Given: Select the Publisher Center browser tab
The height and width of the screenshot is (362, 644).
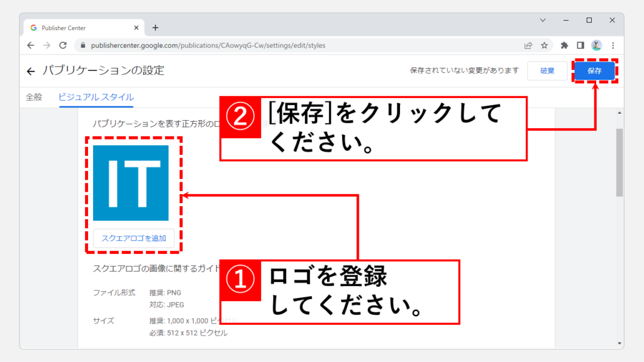Looking at the screenshot, I should click(84, 28).
